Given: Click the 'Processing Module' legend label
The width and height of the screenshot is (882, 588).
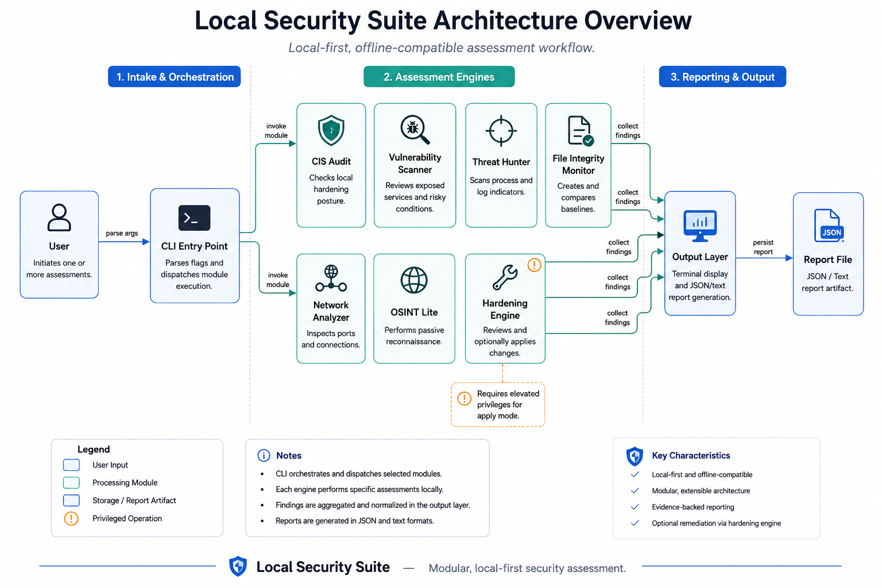Looking at the screenshot, I should pyautogui.click(x=125, y=483).
